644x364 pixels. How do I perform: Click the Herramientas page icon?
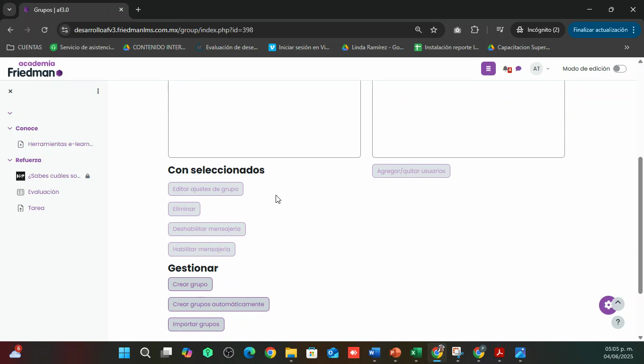[x=20, y=144]
